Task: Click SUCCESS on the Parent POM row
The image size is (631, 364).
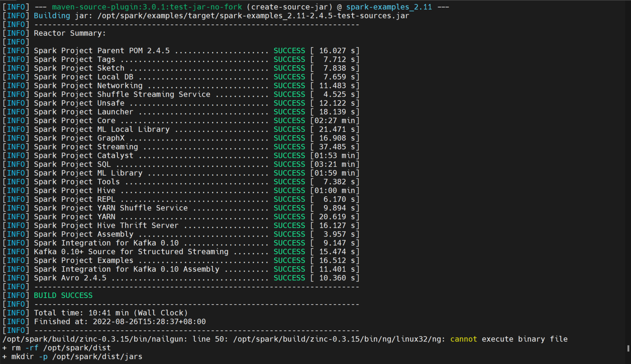Action: click(x=289, y=50)
